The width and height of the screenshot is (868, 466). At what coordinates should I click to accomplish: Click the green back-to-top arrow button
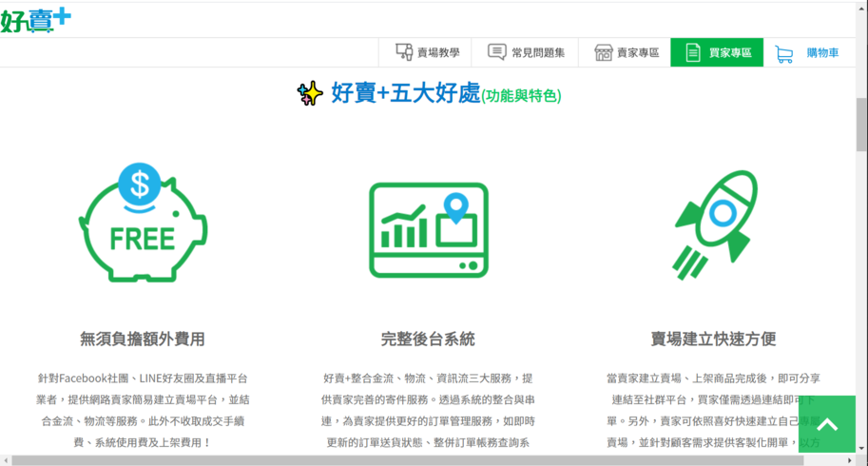click(827, 424)
